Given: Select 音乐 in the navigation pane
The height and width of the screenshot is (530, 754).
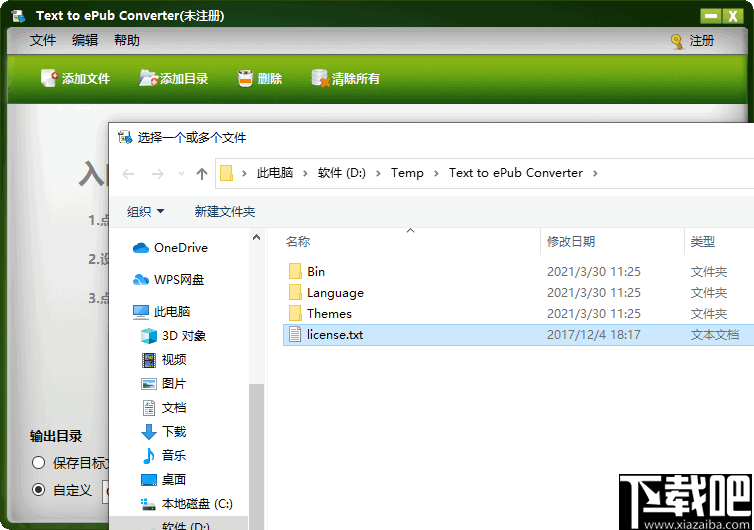Looking at the screenshot, I should click(163, 455).
